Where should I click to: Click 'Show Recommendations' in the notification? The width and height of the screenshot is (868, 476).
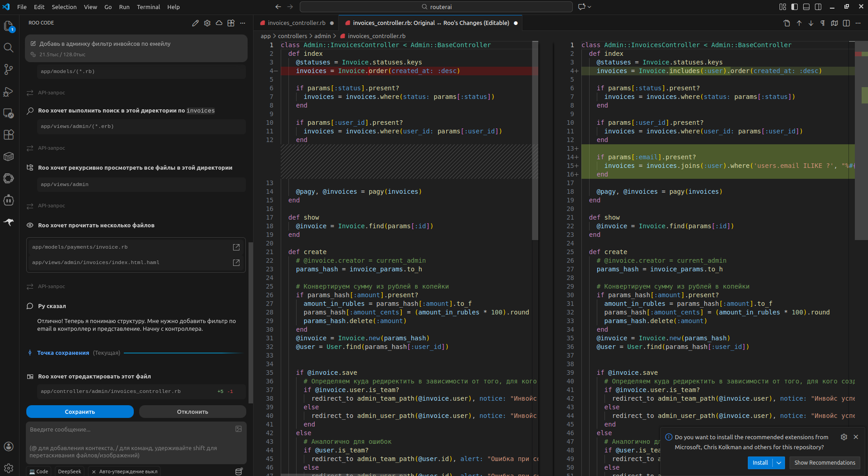(824, 462)
